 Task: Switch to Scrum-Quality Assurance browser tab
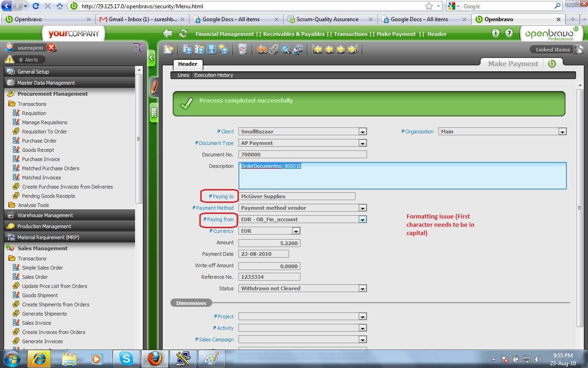(x=329, y=19)
